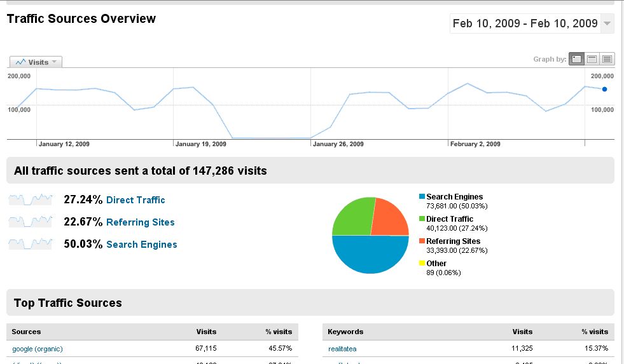This screenshot has width=624, height=364.
Task: Click the green Direct Traffic legend swatch
Action: pos(422,219)
